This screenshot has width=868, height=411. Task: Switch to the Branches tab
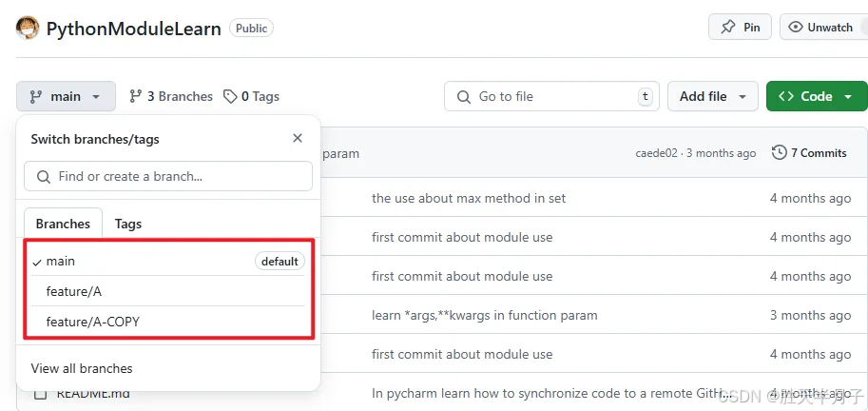click(x=63, y=224)
